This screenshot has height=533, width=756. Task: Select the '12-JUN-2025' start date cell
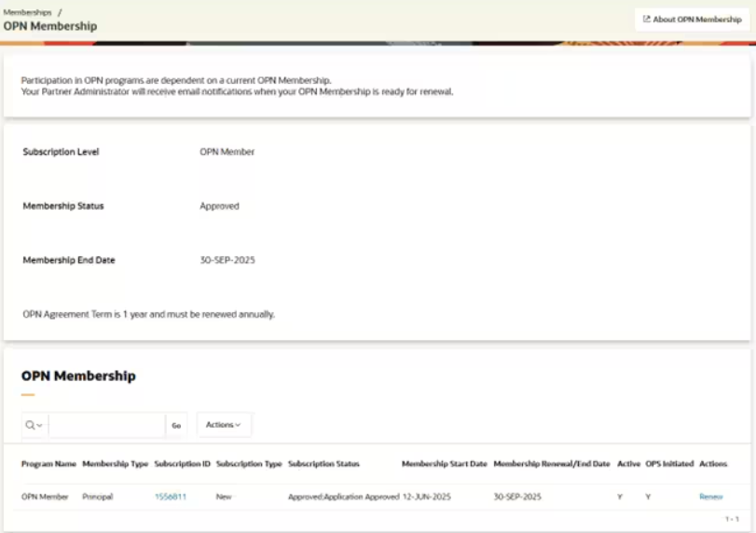click(x=427, y=497)
